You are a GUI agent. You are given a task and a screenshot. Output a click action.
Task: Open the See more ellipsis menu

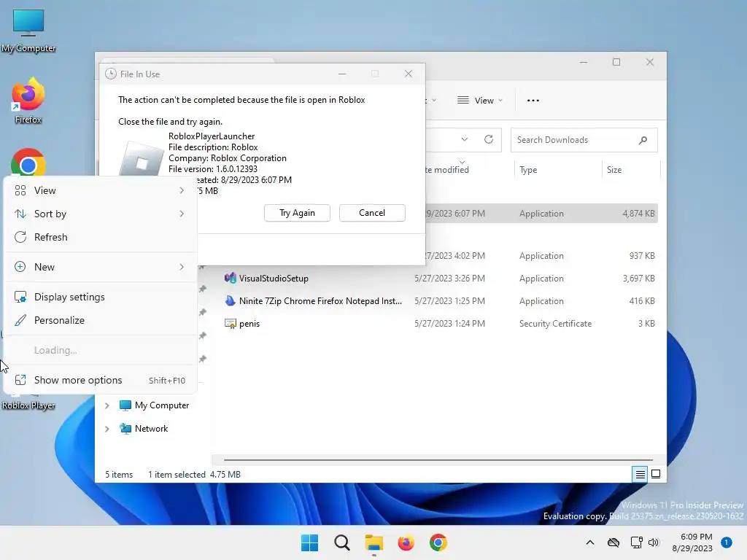tap(533, 101)
